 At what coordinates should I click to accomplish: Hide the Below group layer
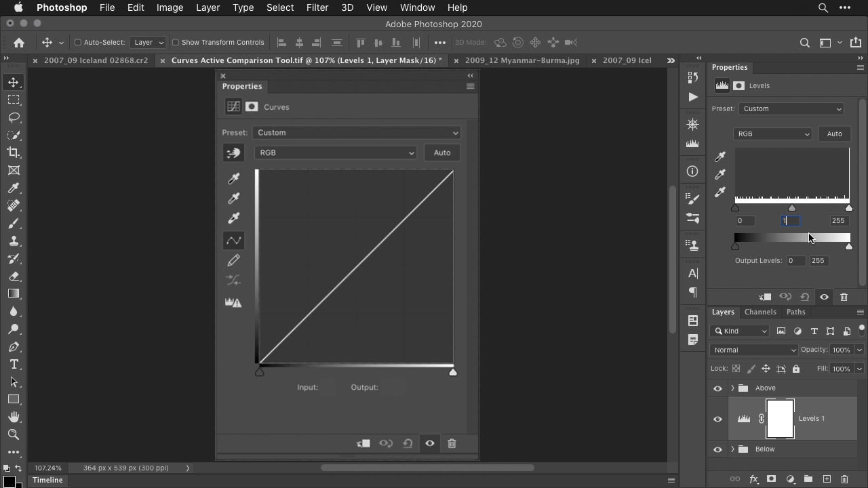[717, 449]
